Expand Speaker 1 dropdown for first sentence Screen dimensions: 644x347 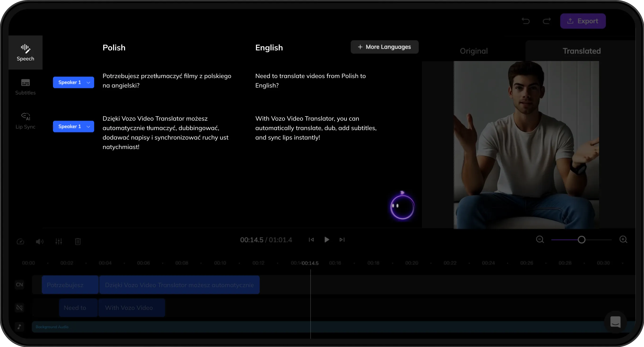pos(74,82)
